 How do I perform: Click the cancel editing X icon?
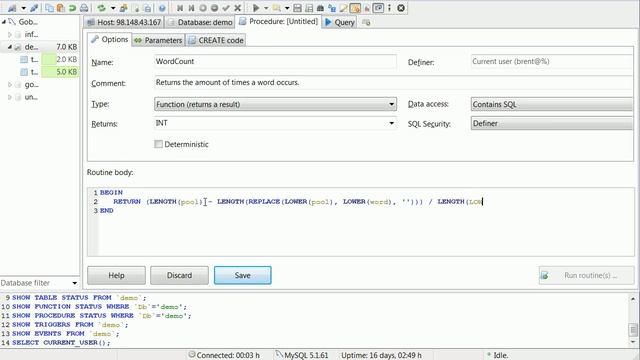coord(237,8)
